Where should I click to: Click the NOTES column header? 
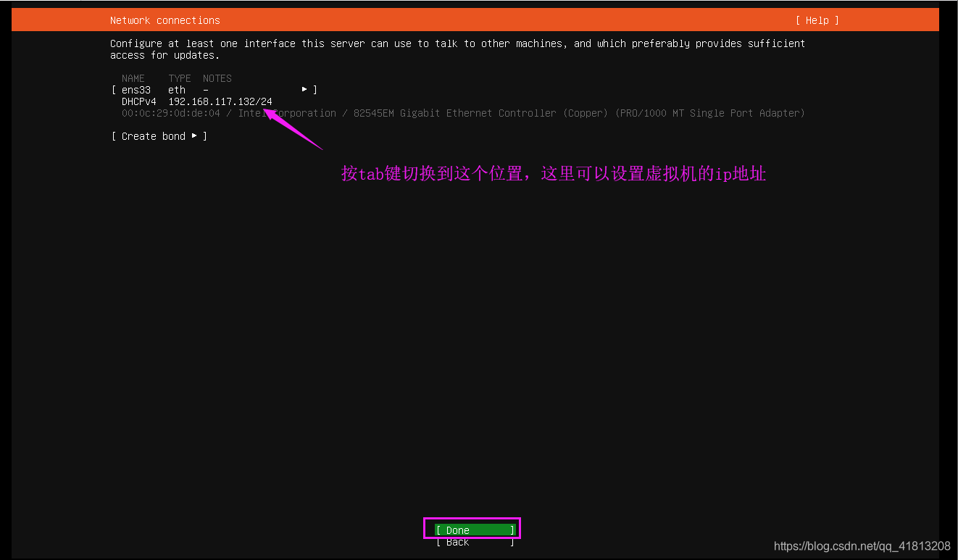(217, 78)
